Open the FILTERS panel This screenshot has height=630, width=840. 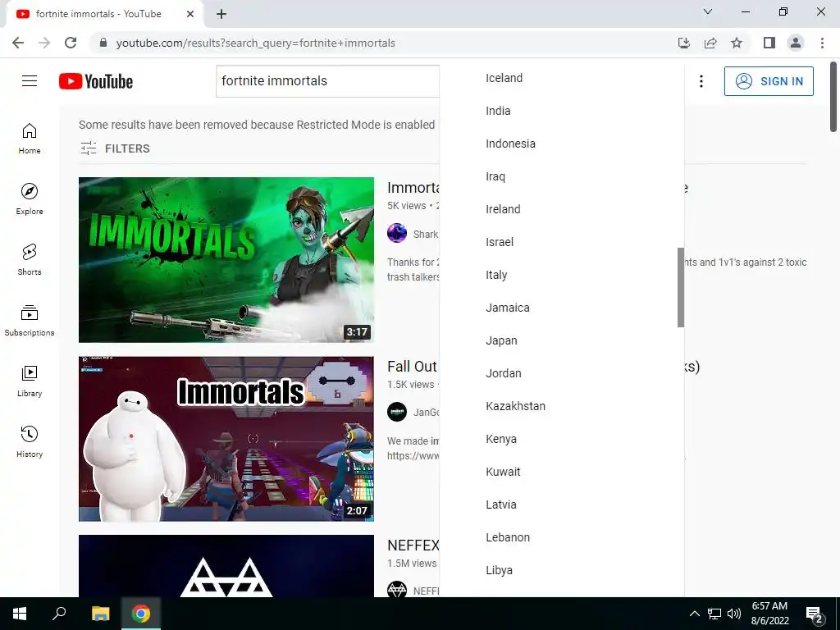click(115, 148)
